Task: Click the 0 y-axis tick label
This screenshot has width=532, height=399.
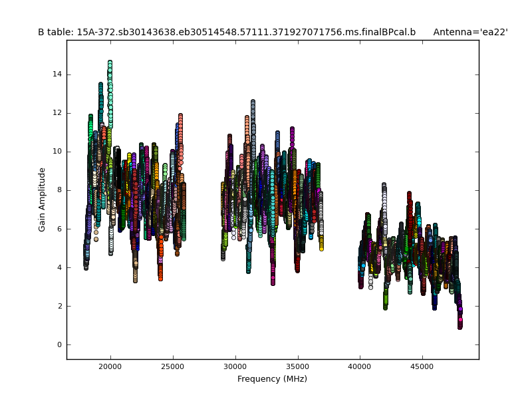Action: [60, 344]
